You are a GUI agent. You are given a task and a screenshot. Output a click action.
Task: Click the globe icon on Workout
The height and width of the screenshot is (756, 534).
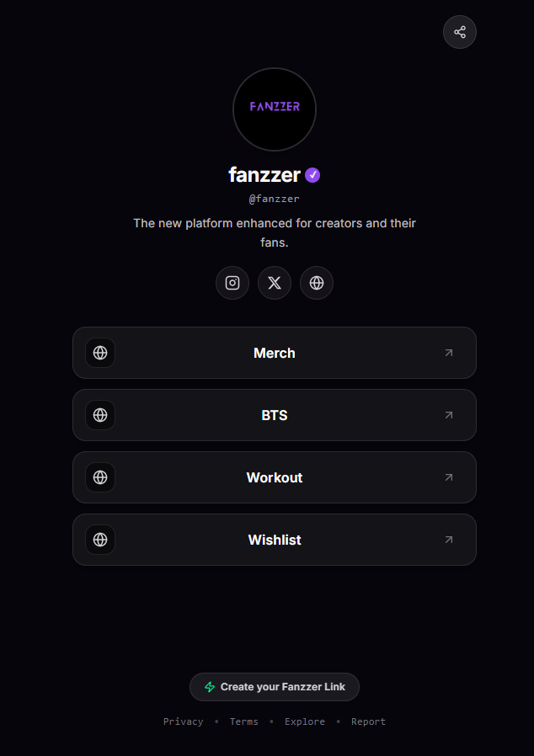100,476
